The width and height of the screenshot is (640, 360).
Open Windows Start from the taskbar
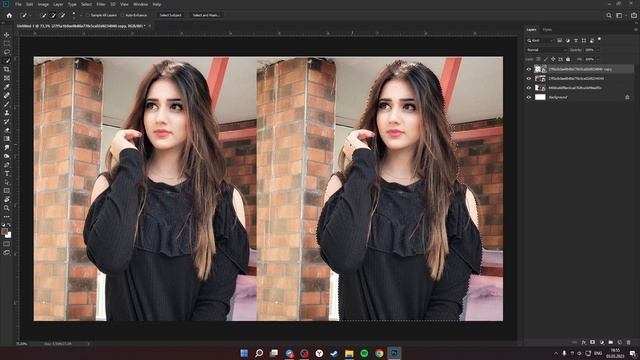244,353
